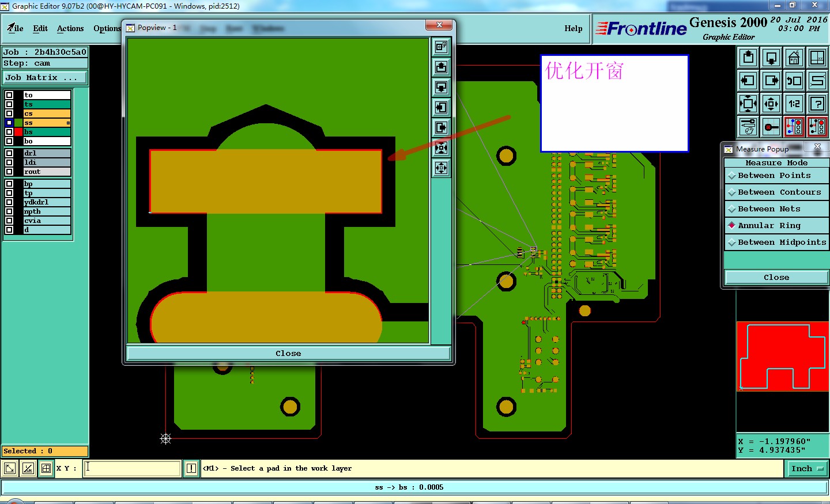This screenshot has height=504, width=830.
Task: Toggle display checkbox for layer drl
Action: tap(9, 153)
